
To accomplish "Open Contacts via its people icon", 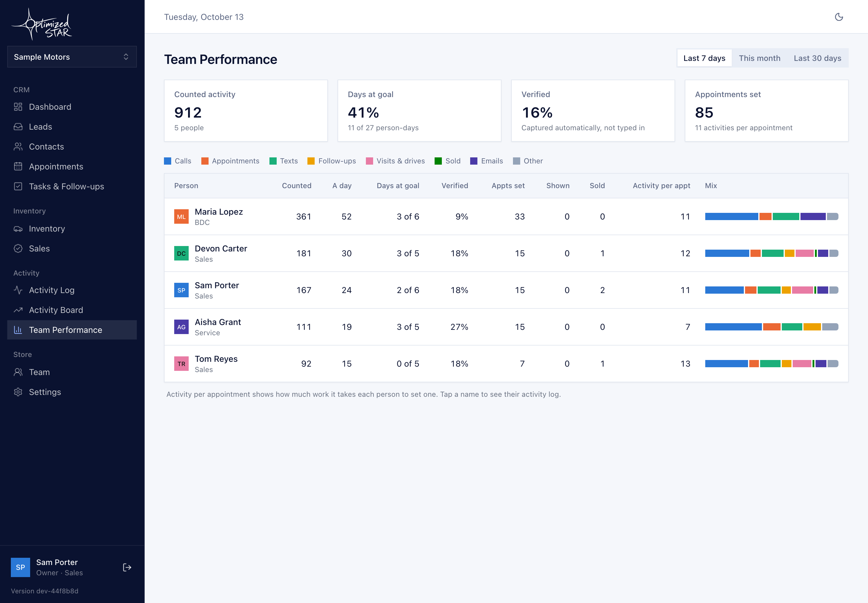I will (18, 147).
